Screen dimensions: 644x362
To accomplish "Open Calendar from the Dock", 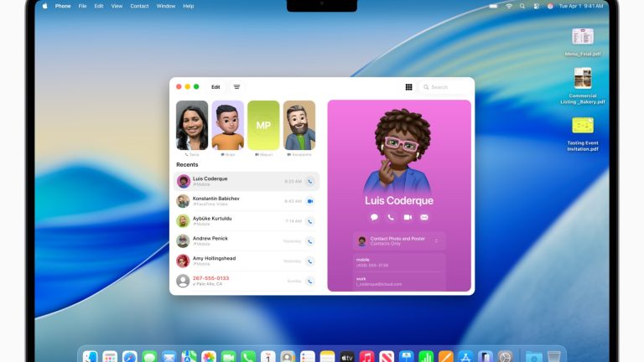I will 267,357.
